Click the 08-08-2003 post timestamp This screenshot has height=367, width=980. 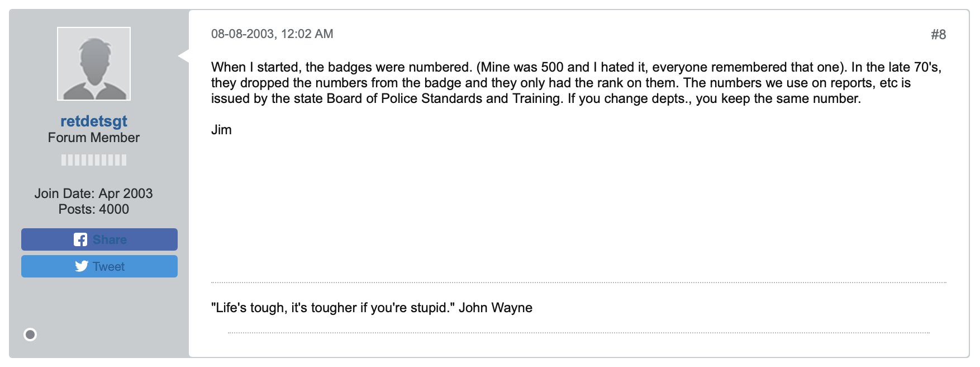pyautogui.click(x=272, y=34)
